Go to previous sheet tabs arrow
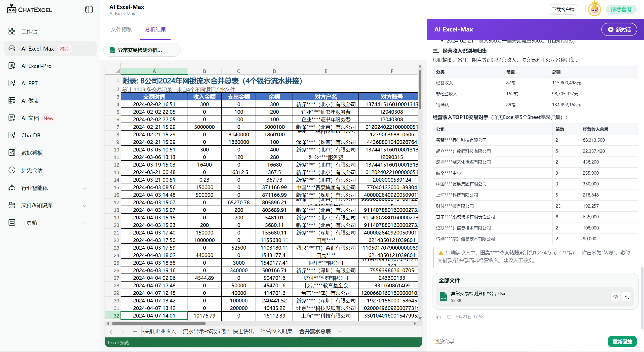 [x=111, y=332]
